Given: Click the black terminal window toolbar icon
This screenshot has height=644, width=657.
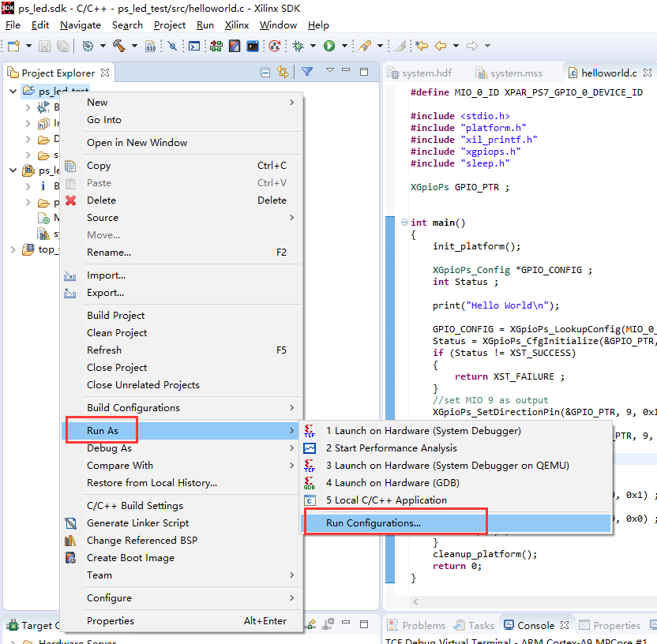Looking at the screenshot, I should pos(253,46).
